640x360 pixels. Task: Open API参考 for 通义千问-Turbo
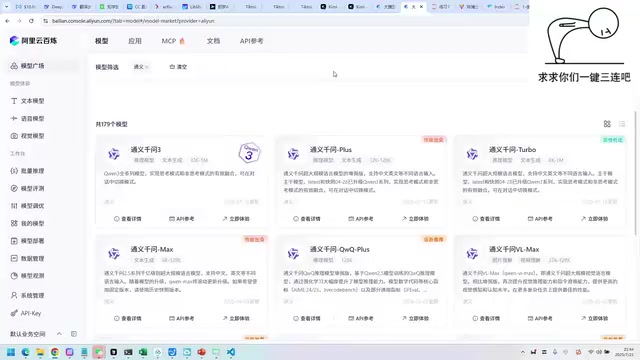540,219
